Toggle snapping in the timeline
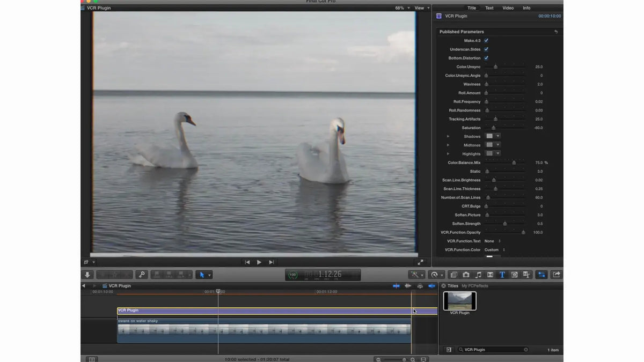This screenshot has height=362, width=644. (431, 286)
